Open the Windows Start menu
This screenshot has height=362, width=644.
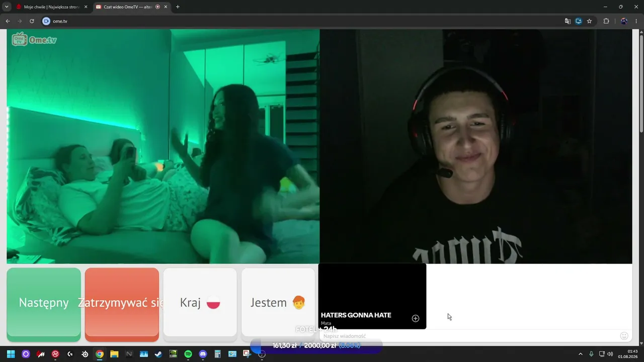pos(11,354)
